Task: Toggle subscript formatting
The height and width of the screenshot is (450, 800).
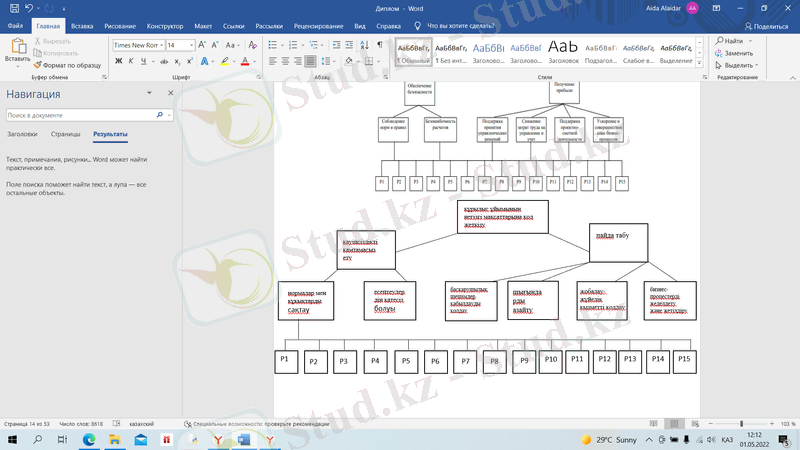Action: 177,61
